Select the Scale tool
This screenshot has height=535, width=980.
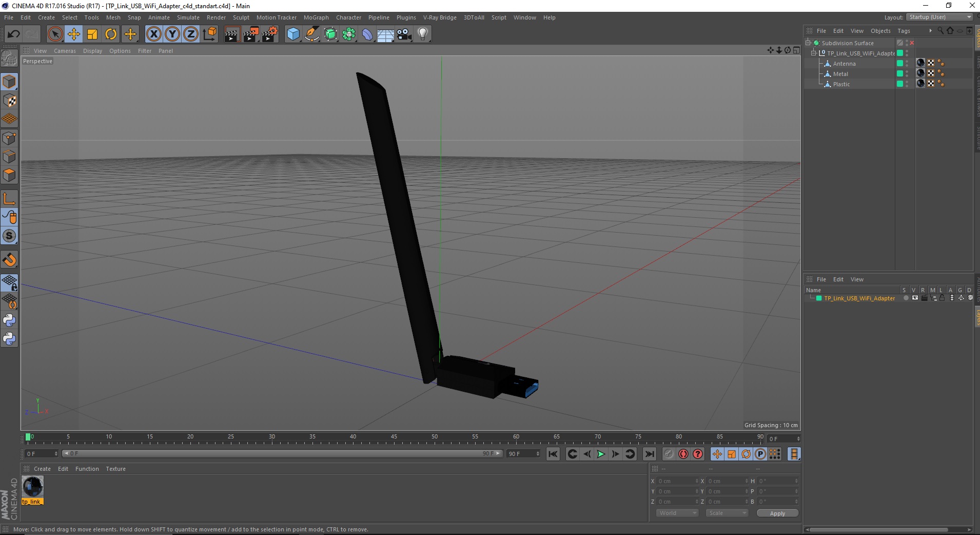click(x=92, y=34)
